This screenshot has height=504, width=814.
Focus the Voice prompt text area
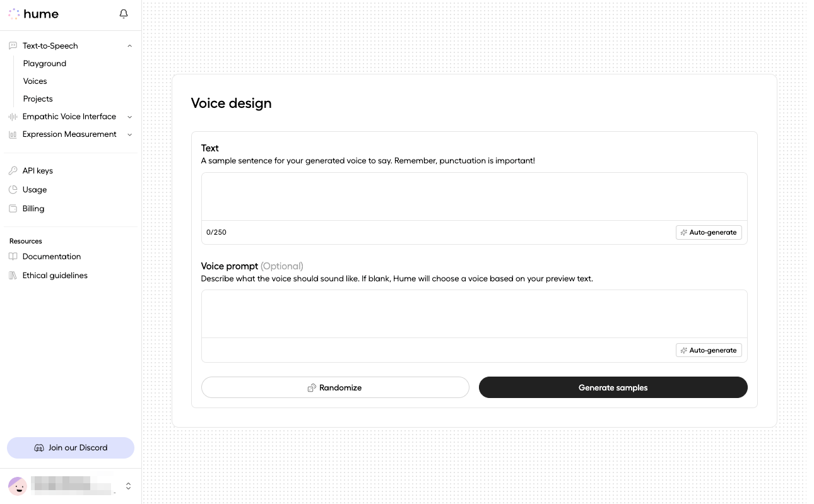coord(475,314)
